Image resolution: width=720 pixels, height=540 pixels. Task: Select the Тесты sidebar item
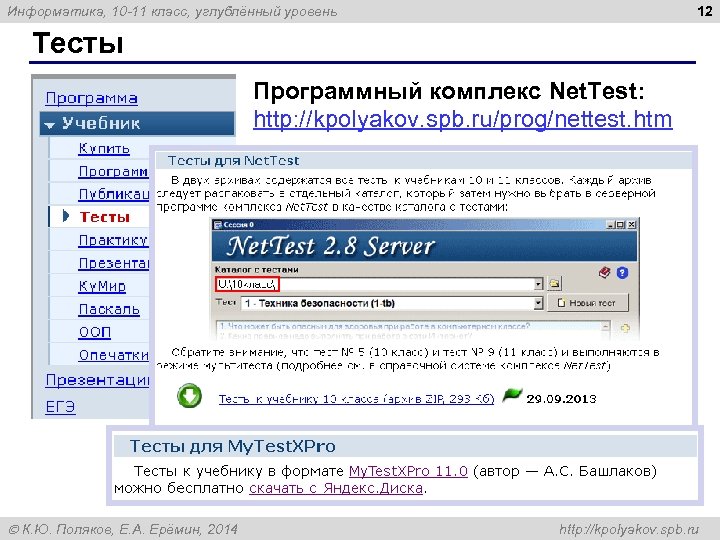tap(105, 217)
